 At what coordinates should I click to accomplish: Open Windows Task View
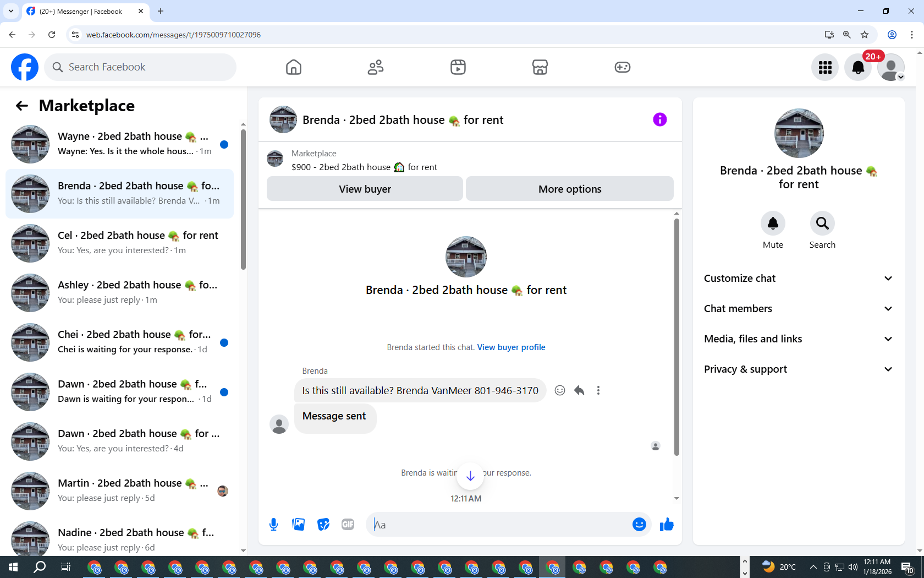(x=65, y=567)
